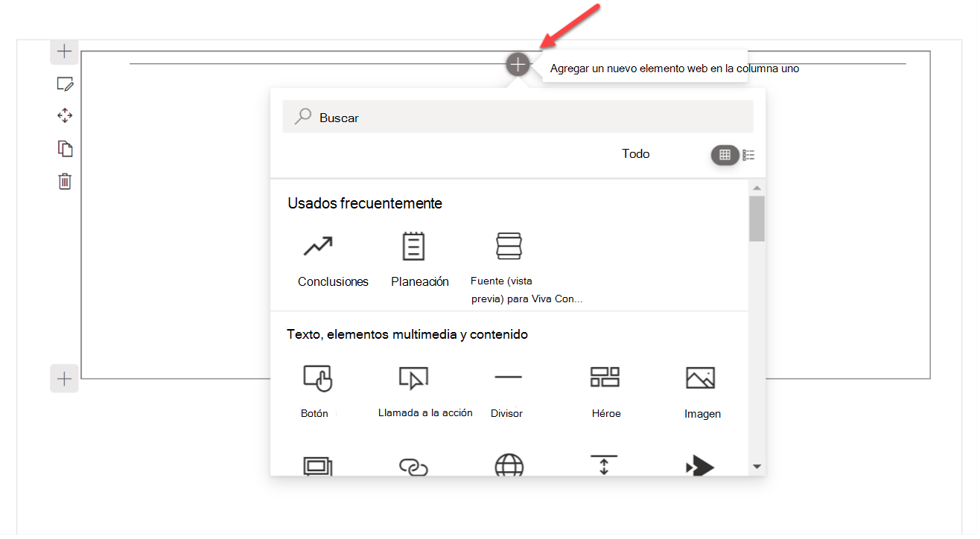Screen dimensions: 980x539
Task: Select the Planeación web part icon
Action: point(413,246)
